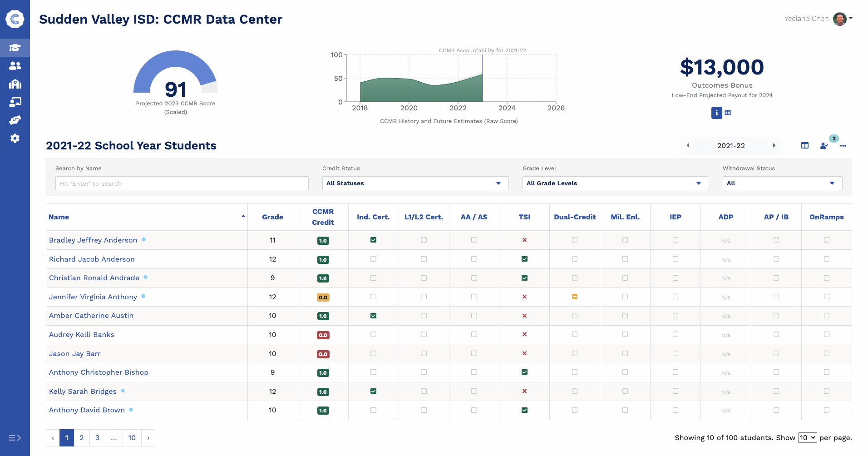Image resolution: width=868 pixels, height=456 pixels.
Task: Click the student-check icon with badge 2
Action: (x=824, y=146)
